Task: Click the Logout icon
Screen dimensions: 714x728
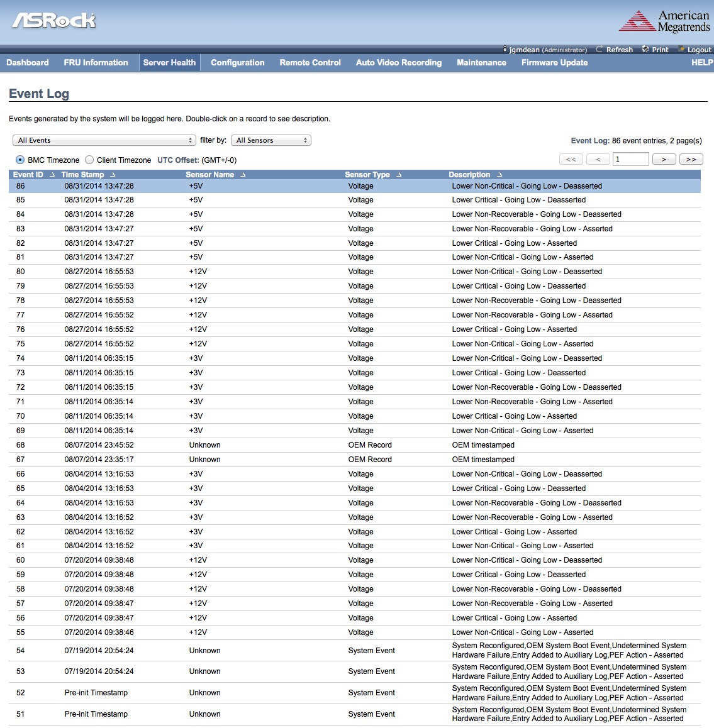Action: click(681, 49)
